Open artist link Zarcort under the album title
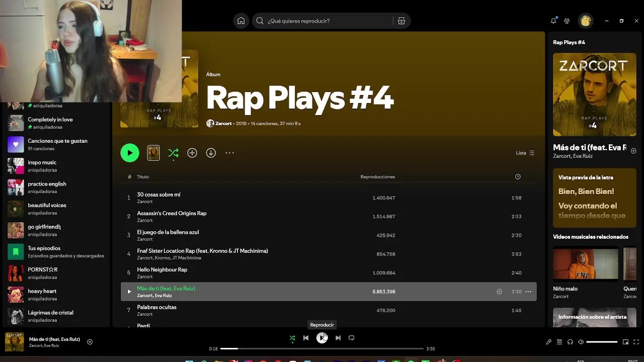The height and width of the screenshot is (362, 644). [x=223, y=123]
